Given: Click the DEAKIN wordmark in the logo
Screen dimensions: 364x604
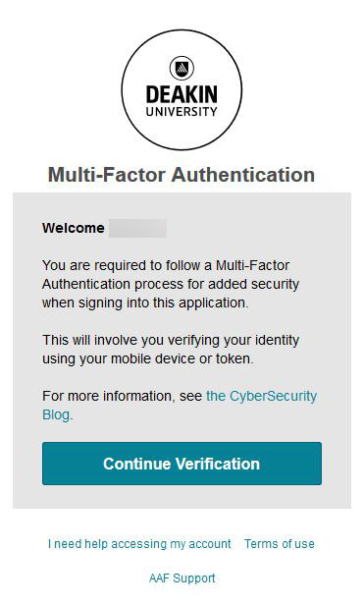Looking at the screenshot, I should 182,94.
